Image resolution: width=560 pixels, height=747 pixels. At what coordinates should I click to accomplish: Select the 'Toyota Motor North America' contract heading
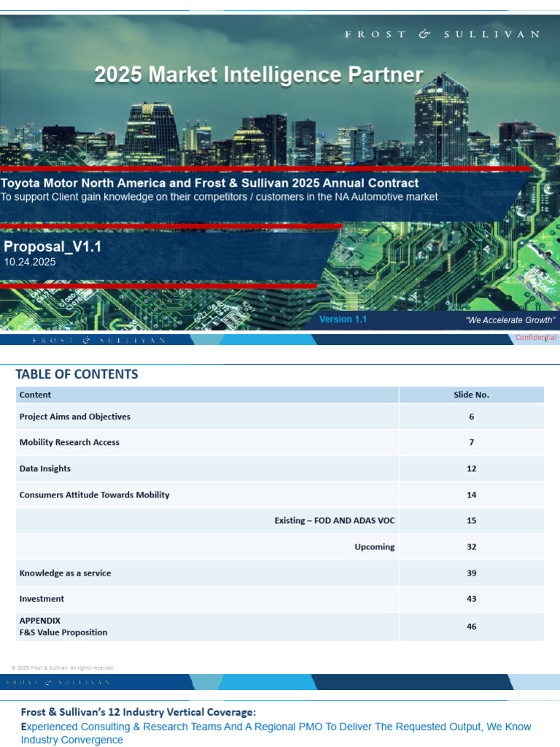tap(209, 183)
